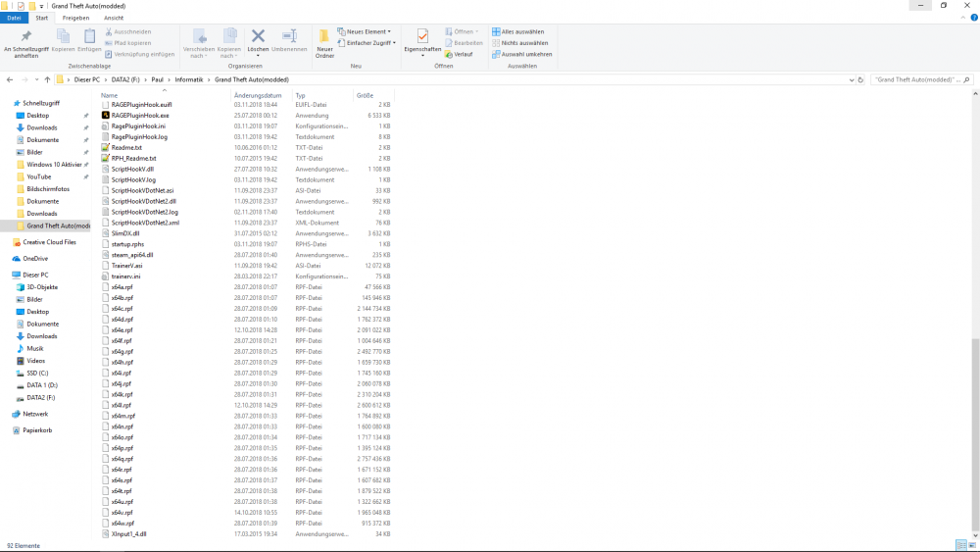The width and height of the screenshot is (980, 552).
Task: Click Nichts auswählen
Action: point(520,42)
